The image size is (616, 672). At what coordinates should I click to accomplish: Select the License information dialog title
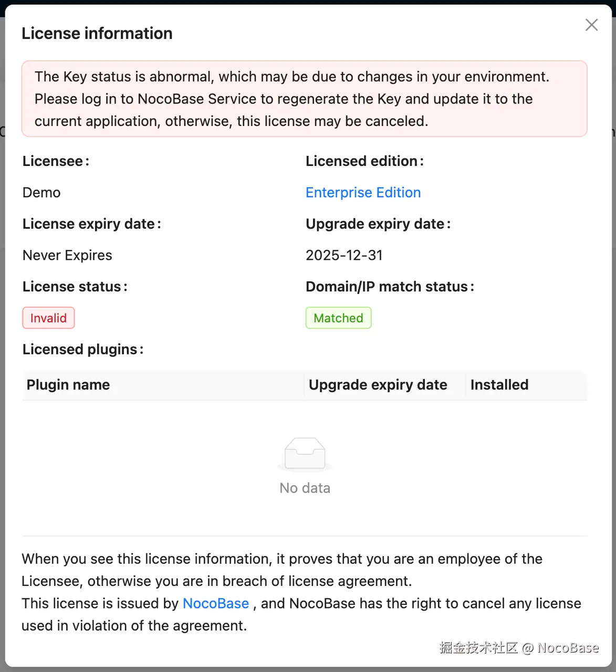point(97,33)
